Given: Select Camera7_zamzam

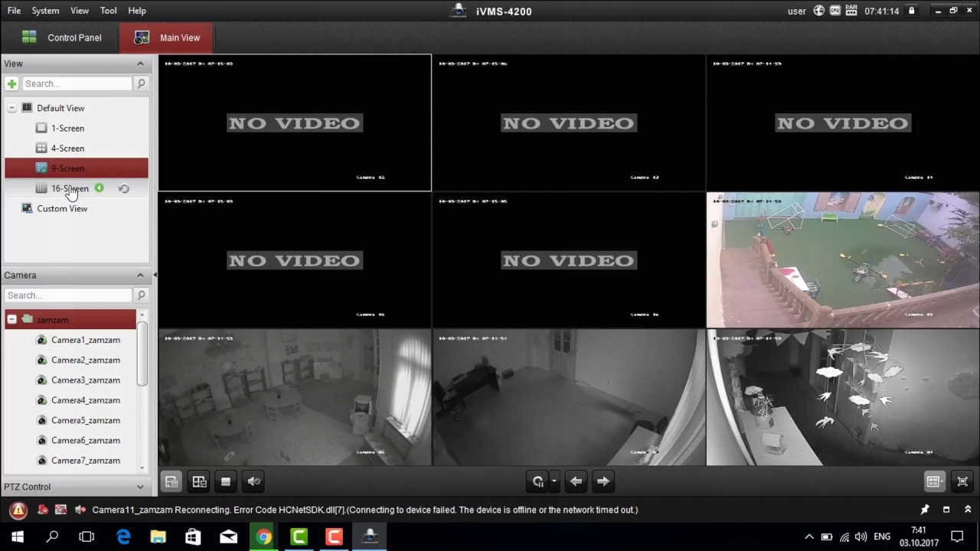Looking at the screenshot, I should (x=86, y=460).
